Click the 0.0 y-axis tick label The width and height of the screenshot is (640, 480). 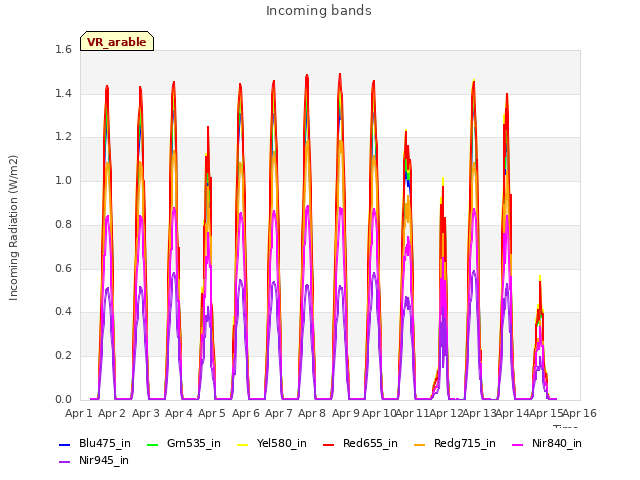[x=63, y=399]
